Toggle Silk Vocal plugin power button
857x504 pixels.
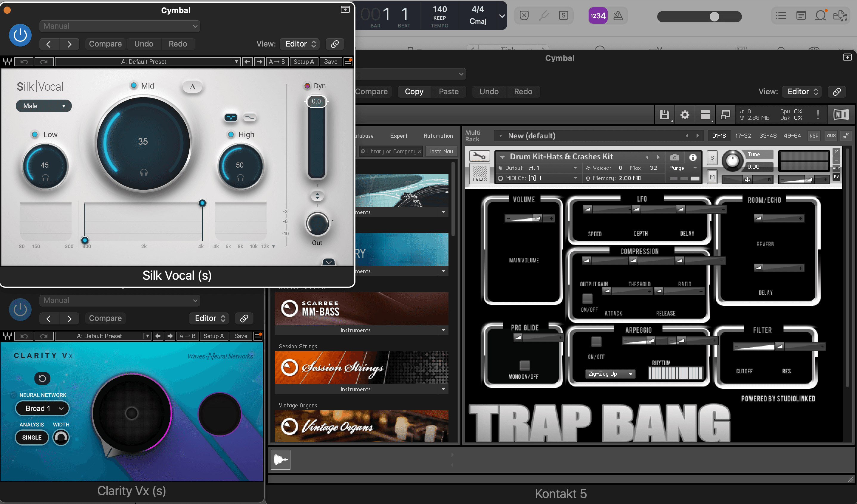20,35
